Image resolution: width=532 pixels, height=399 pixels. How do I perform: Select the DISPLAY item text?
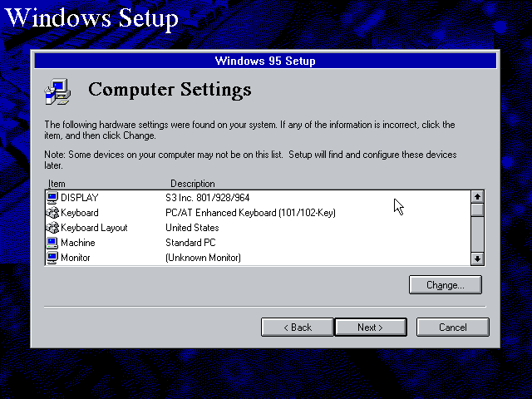[x=80, y=198]
